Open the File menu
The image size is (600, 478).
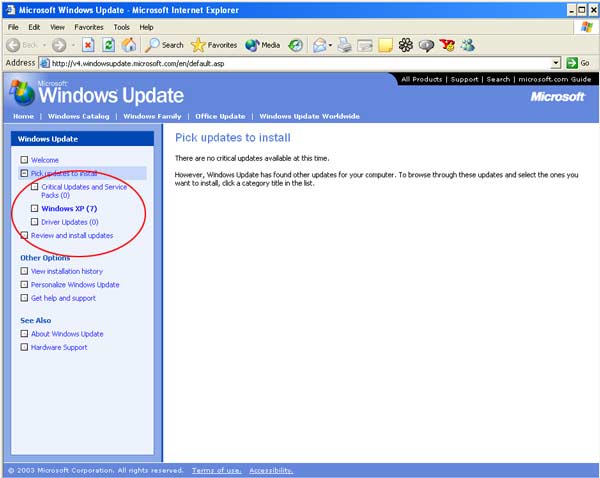[x=13, y=27]
